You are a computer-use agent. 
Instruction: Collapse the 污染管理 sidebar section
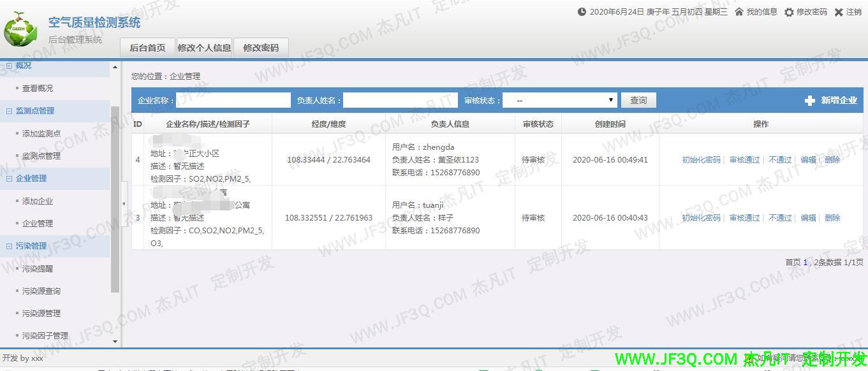(10, 246)
